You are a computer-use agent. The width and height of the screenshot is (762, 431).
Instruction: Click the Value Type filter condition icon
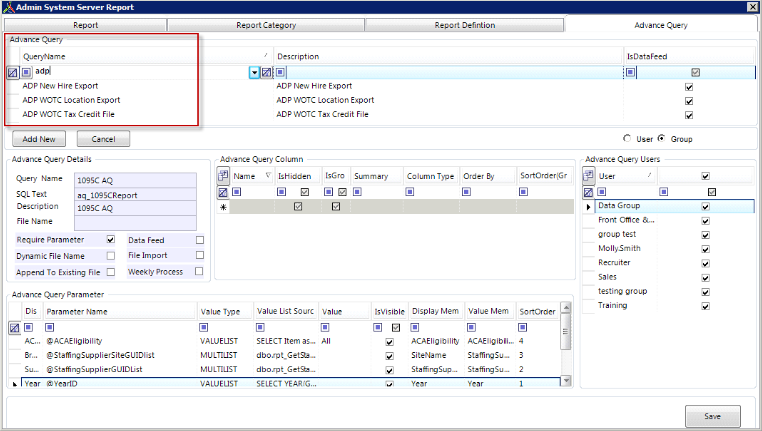pos(204,328)
